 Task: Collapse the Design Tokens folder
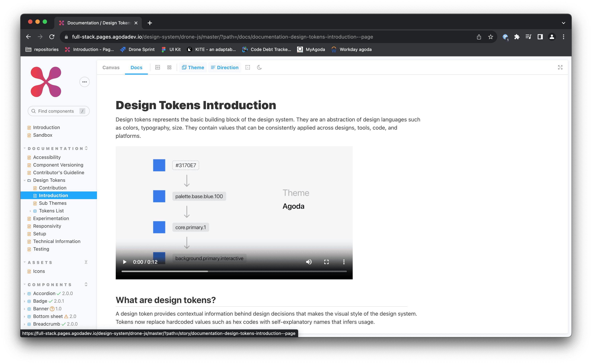(49, 180)
